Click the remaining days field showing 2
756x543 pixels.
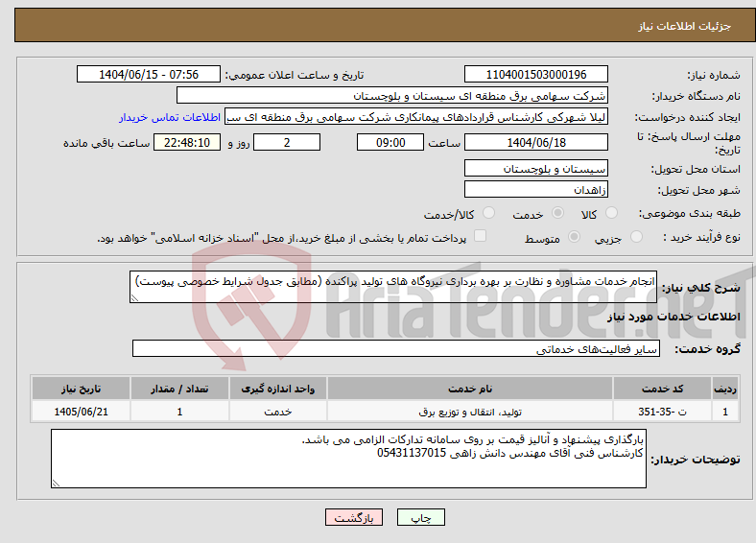point(287,142)
